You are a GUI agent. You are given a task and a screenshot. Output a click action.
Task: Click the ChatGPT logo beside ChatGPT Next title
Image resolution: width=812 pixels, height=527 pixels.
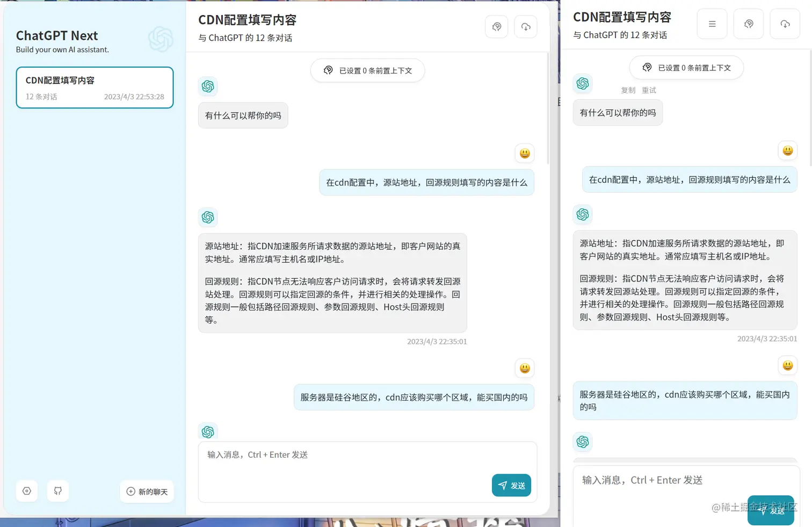(x=161, y=39)
